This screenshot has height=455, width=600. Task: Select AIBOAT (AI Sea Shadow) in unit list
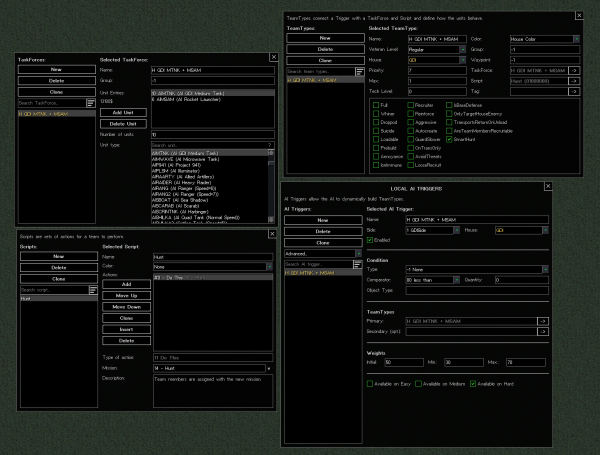(x=210, y=200)
